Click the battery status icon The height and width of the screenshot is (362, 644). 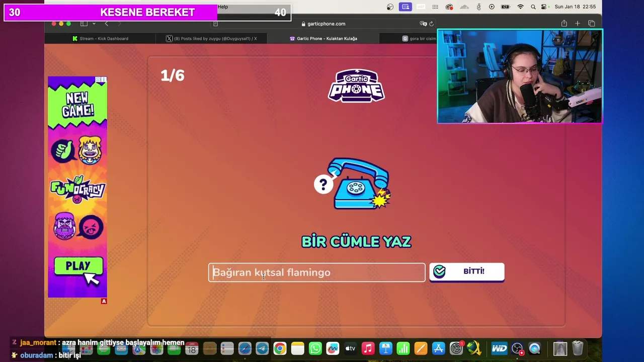coord(506,7)
